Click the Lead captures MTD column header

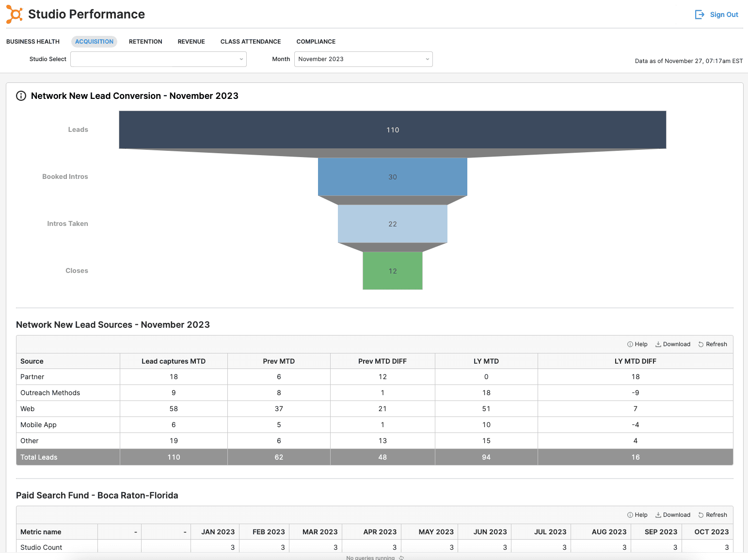tap(174, 361)
